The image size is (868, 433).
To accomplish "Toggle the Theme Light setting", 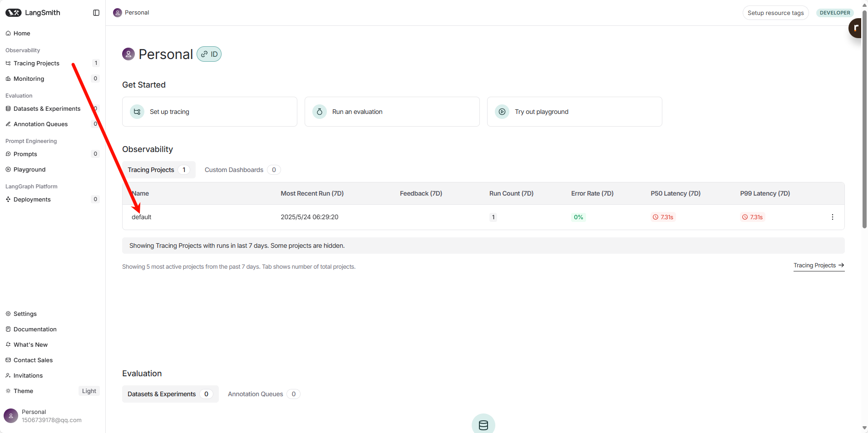I will pos(89,391).
